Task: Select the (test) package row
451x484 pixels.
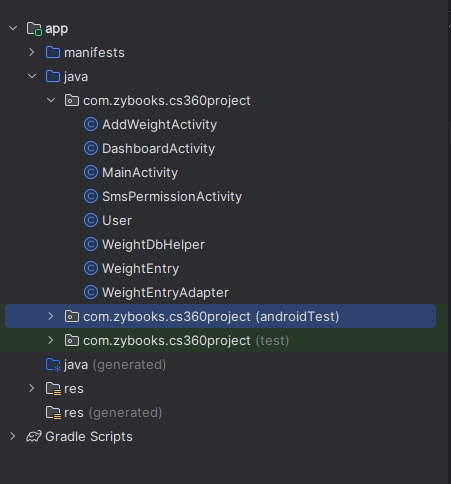Action: [x=224, y=340]
